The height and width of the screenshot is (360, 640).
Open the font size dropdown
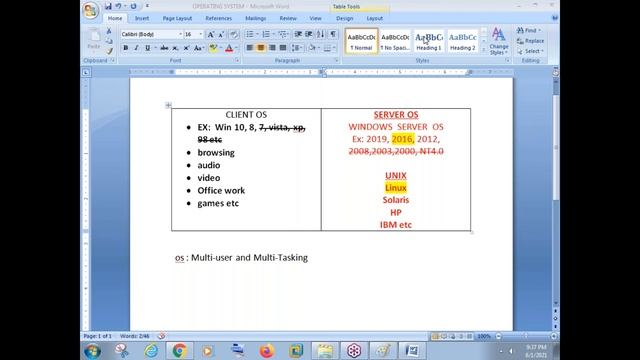click(200, 34)
